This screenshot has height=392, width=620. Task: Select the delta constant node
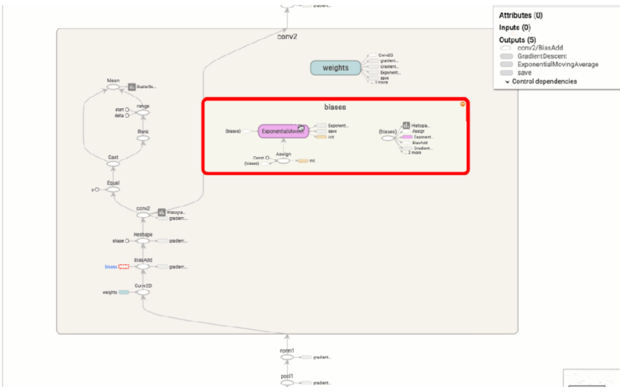click(x=127, y=116)
